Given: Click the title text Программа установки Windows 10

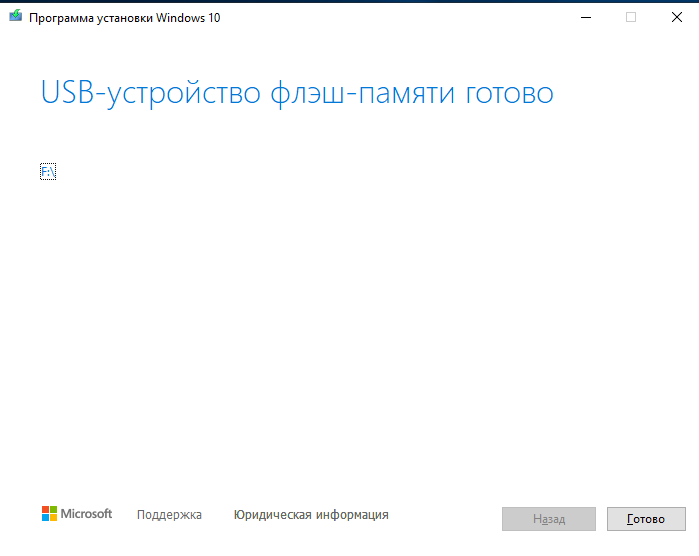Looking at the screenshot, I should 124,18.
